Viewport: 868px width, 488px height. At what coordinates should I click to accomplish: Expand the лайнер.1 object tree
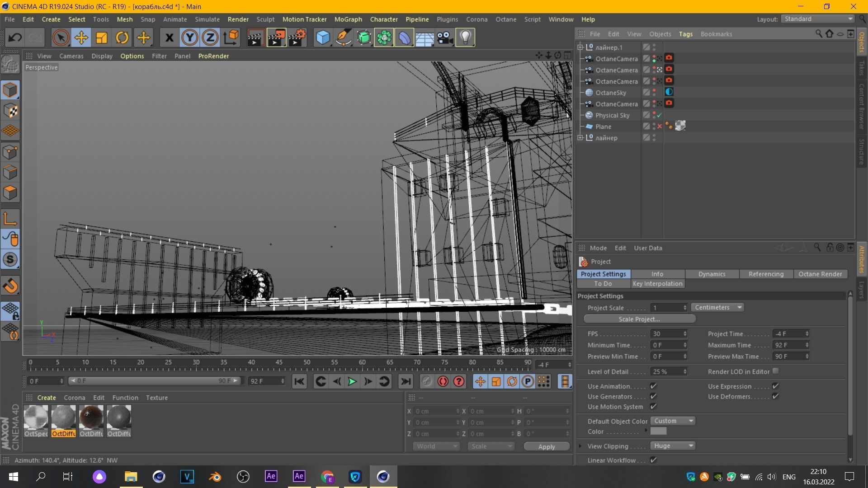coord(580,47)
